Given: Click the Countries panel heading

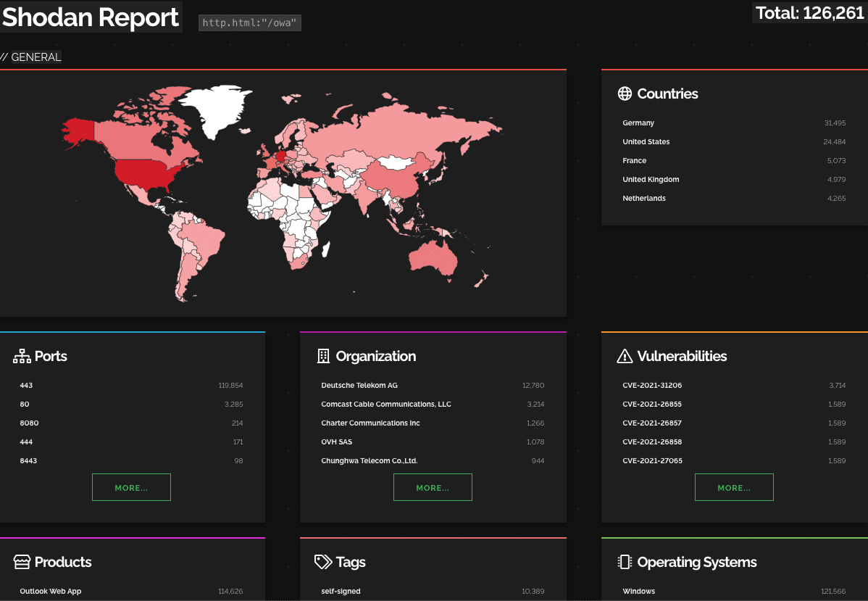Looking at the screenshot, I should pos(667,94).
